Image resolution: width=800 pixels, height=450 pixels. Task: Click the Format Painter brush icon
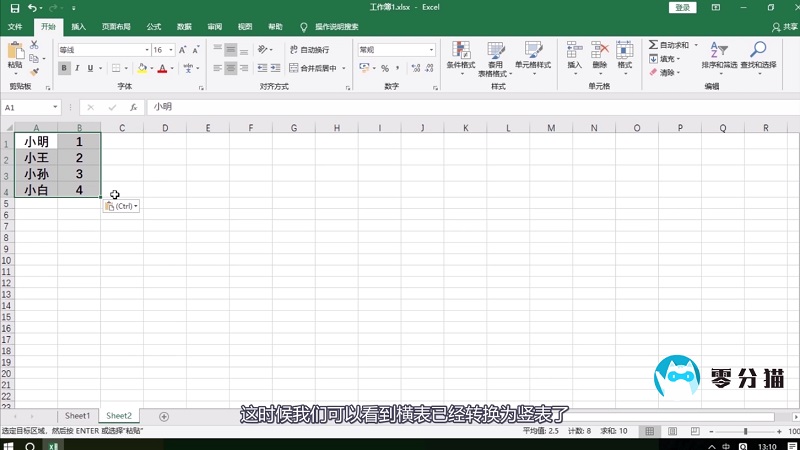[x=34, y=71]
